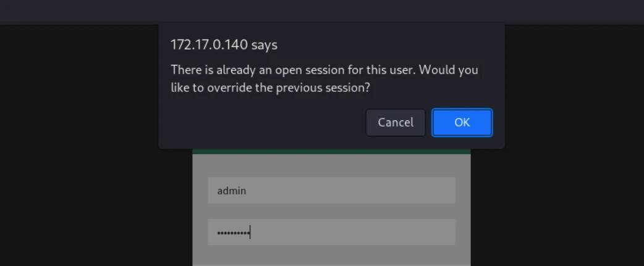This screenshot has height=266, width=644.
Task: Click the "already an open session" message line
Action: click(324, 70)
